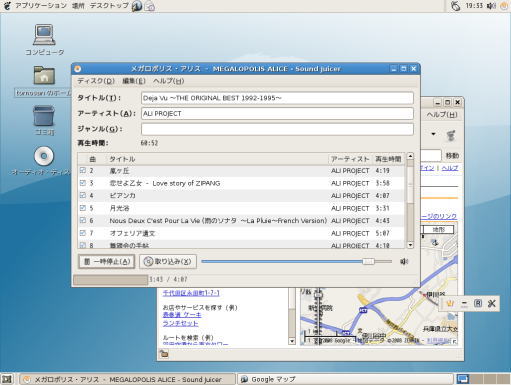This screenshot has height=385, width=511.
Task: Click the R icon in the floating toolbar
Action: pyautogui.click(x=478, y=304)
